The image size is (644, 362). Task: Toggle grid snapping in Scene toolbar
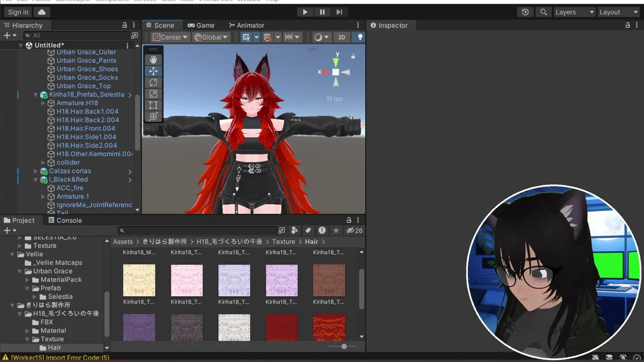(x=267, y=37)
